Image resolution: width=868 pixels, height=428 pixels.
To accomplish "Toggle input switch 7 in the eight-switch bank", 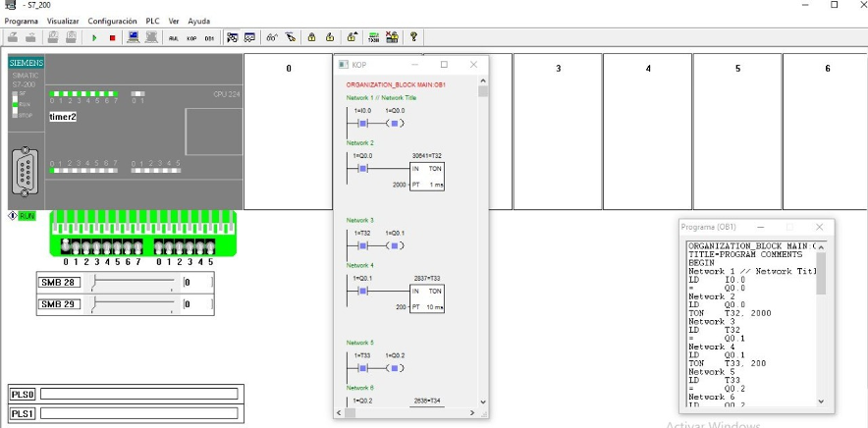I will pyautogui.click(x=137, y=247).
